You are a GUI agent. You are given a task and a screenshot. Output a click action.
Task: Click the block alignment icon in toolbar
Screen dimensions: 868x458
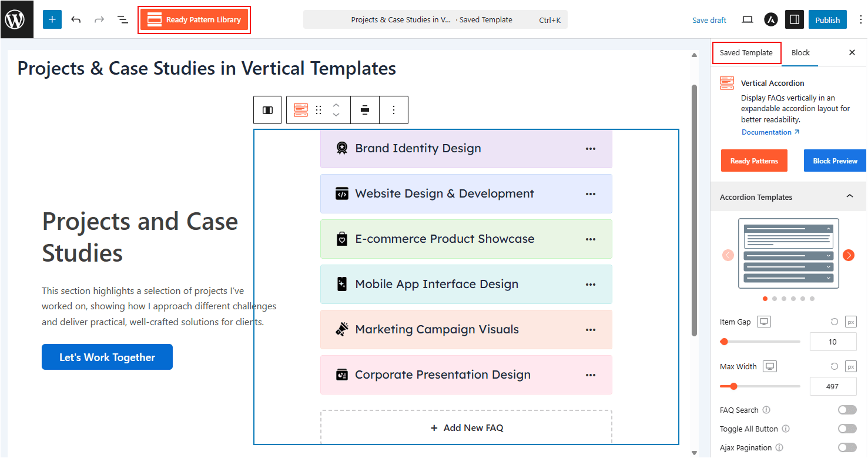pyautogui.click(x=365, y=110)
